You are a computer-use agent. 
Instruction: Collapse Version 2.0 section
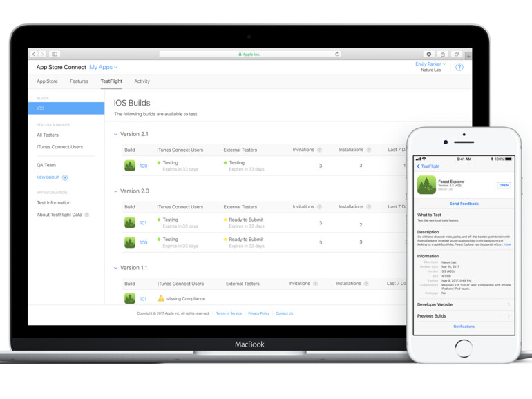click(115, 191)
